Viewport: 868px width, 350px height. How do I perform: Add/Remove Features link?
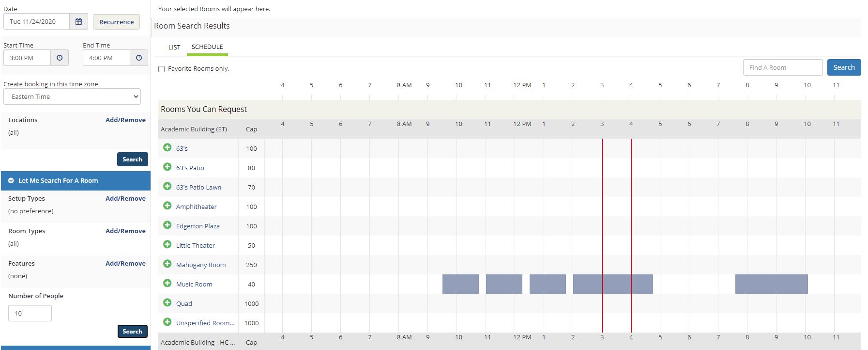[x=125, y=263]
